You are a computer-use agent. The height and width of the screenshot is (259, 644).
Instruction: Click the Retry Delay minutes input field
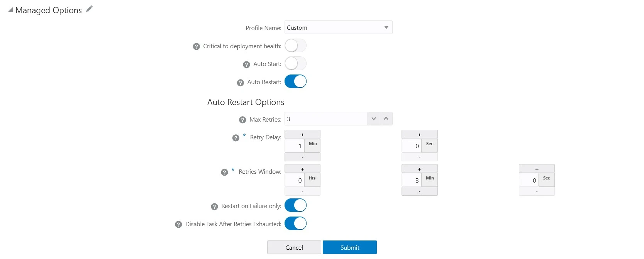tap(295, 146)
